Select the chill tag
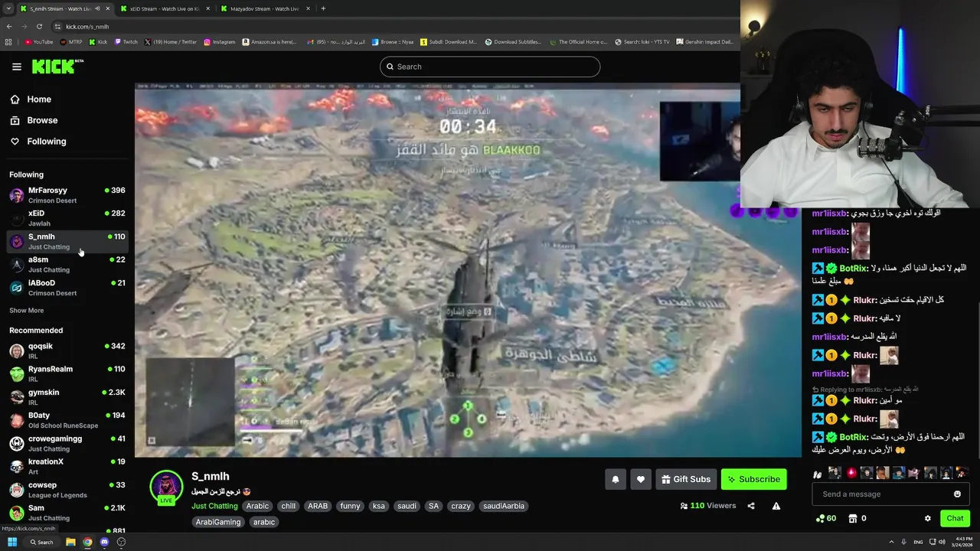This screenshot has width=980, height=551. click(289, 506)
